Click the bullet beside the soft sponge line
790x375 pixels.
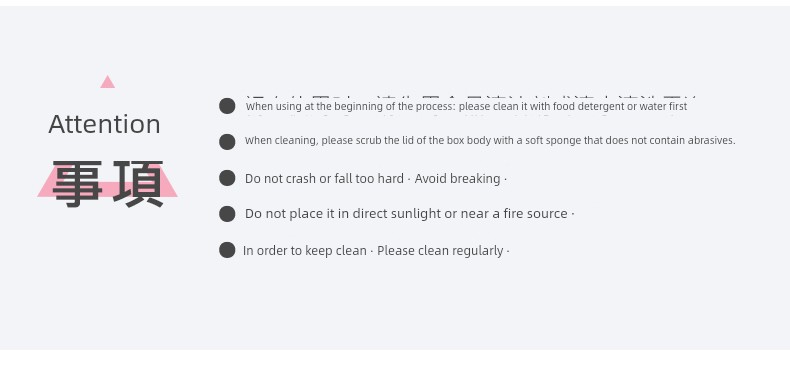click(x=227, y=142)
